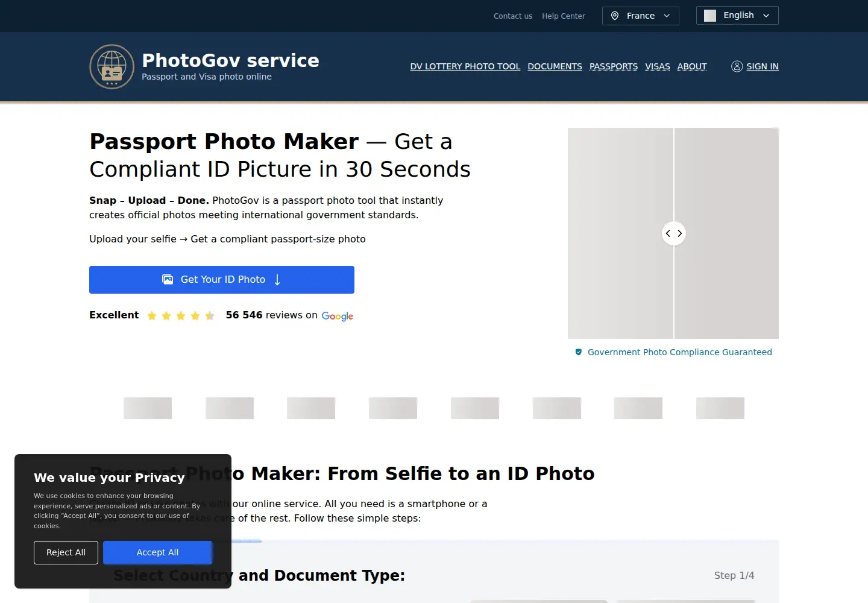Open the DV Lottery Photo Tool menu
The image size is (868, 603).
click(x=465, y=66)
